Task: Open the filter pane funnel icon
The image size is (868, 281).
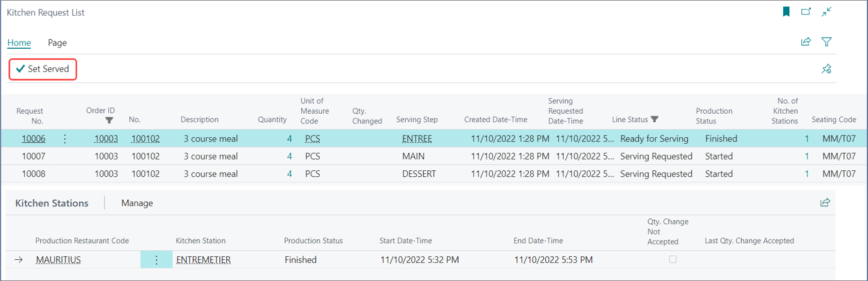Action: pyautogui.click(x=827, y=42)
